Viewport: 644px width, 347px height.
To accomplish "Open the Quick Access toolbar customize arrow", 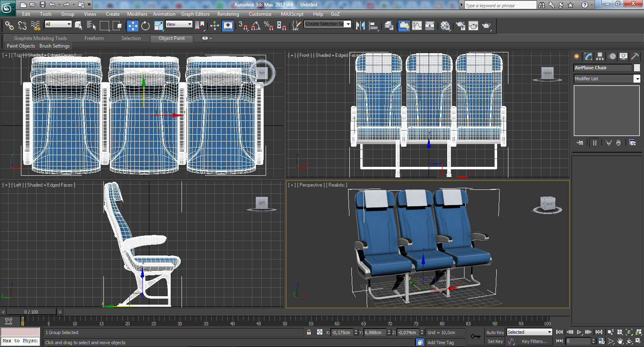I will click(89, 5).
